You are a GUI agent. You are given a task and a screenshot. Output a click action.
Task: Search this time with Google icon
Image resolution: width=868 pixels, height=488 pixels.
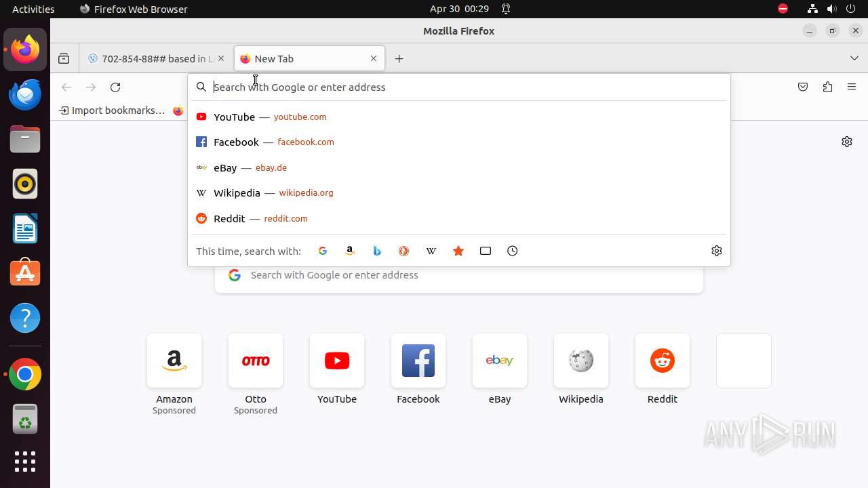pyautogui.click(x=323, y=251)
